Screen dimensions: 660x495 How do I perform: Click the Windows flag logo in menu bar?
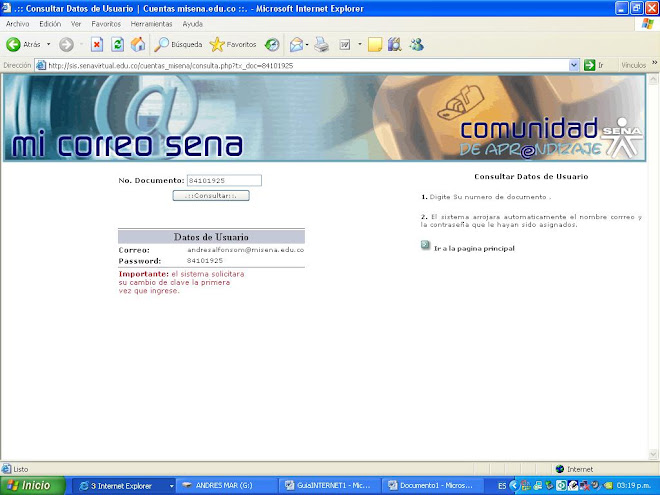[647, 24]
